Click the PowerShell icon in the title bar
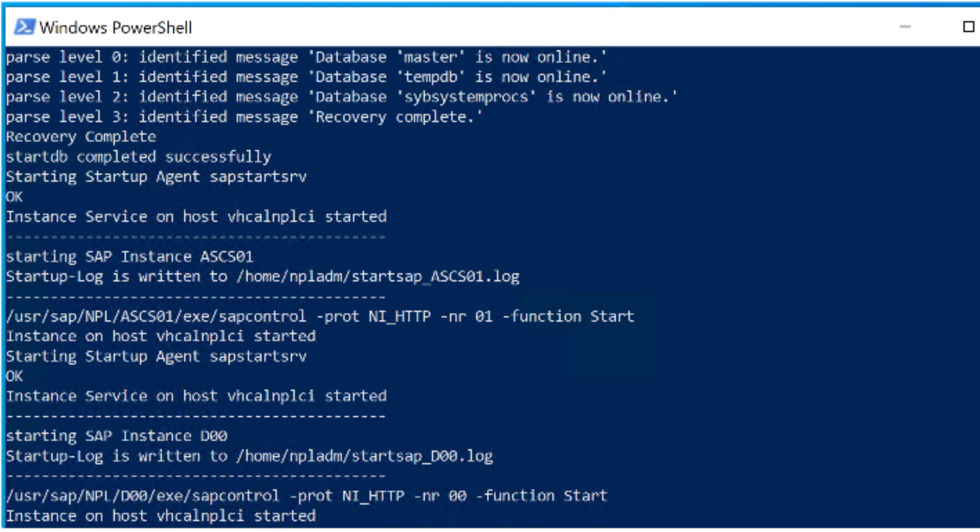The image size is (980, 532). click(24, 27)
